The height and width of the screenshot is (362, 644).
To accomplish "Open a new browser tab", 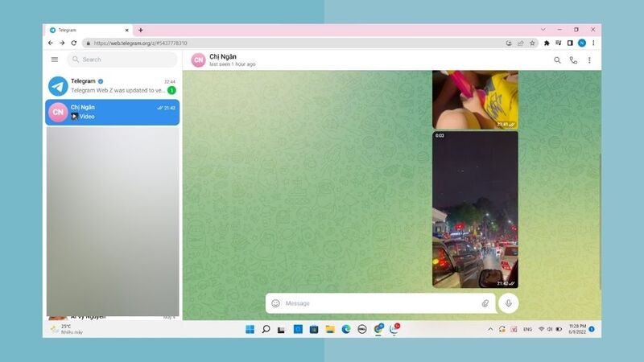I will click(141, 30).
